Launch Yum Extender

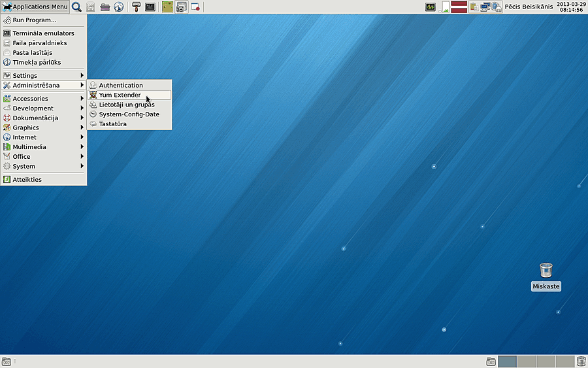pos(129,95)
